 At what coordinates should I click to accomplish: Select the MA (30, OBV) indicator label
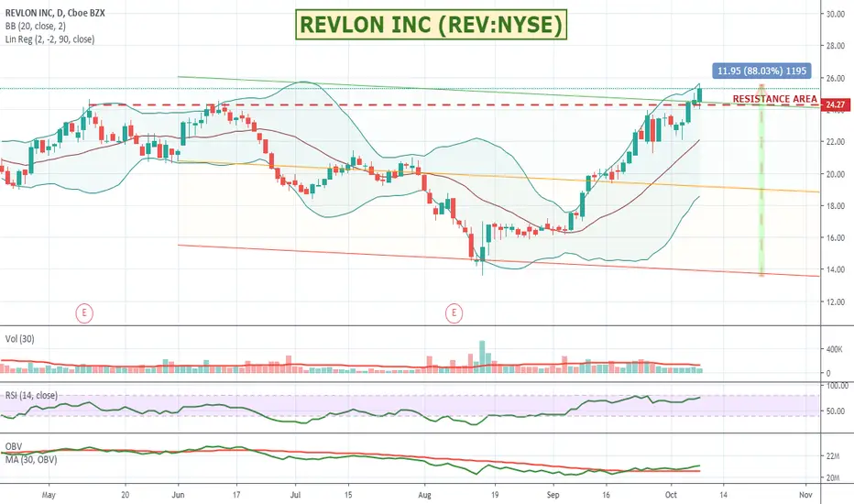pyautogui.click(x=31, y=459)
